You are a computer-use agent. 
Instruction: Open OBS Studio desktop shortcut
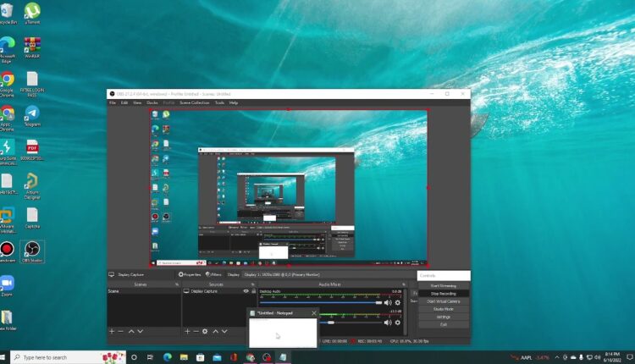[31, 250]
